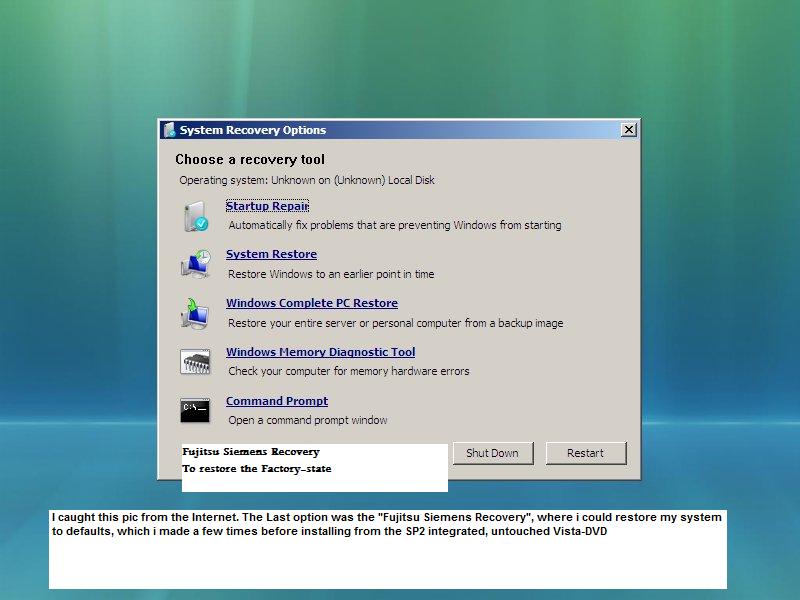Click the Restart button
Image resolution: width=800 pixels, height=600 pixels.
click(x=586, y=453)
